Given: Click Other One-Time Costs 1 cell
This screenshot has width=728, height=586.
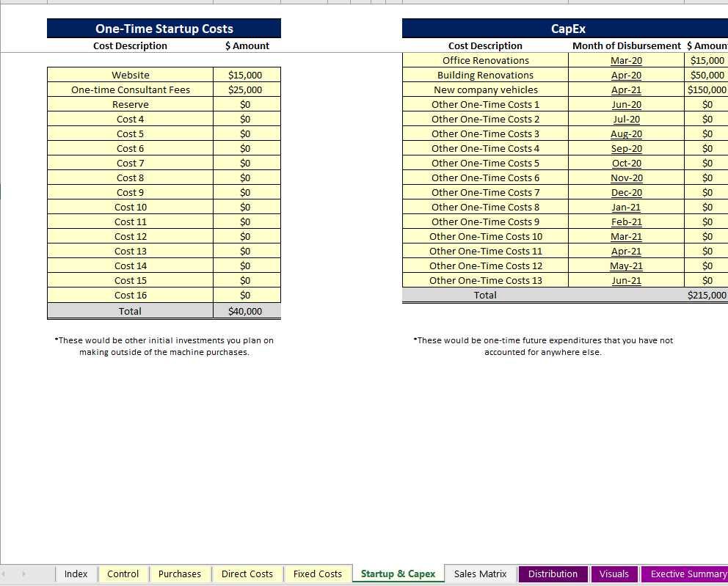Looking at the screenshot, I should click(x=485, y=104).
